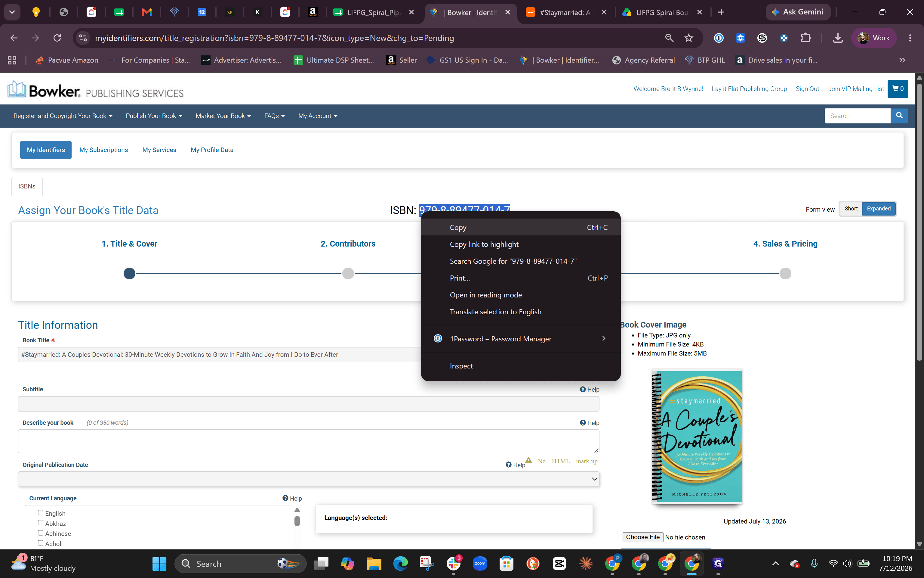This screenshot has width=924, height=578.
Task: Check the Acholi language checkbox
Action: point(41,543)
